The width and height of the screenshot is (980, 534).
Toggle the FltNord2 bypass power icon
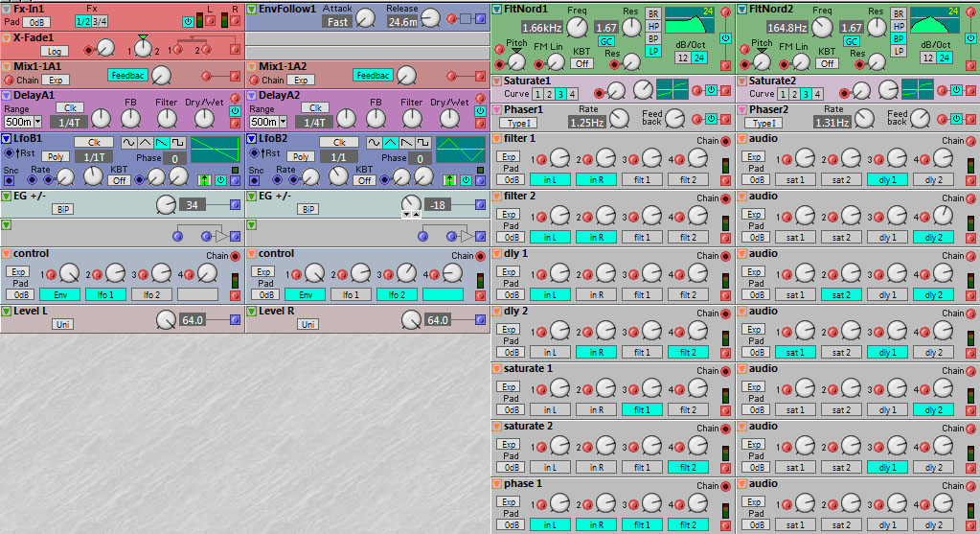pos(970,38)
